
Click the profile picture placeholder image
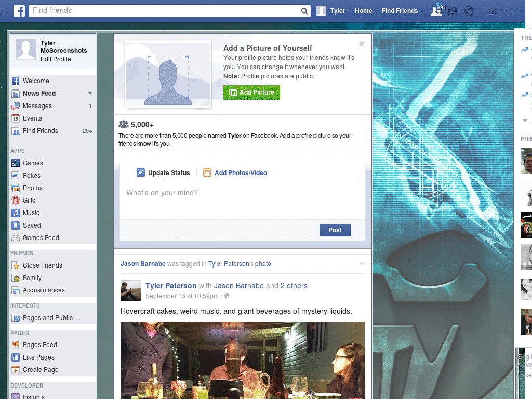coord(168,74)
